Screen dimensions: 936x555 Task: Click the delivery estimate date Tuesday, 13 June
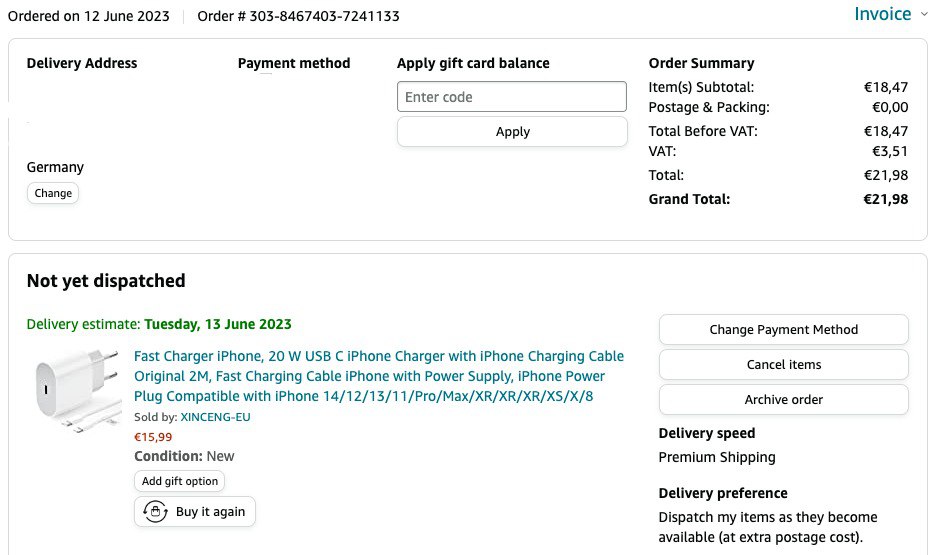click(x=218, y=324)
